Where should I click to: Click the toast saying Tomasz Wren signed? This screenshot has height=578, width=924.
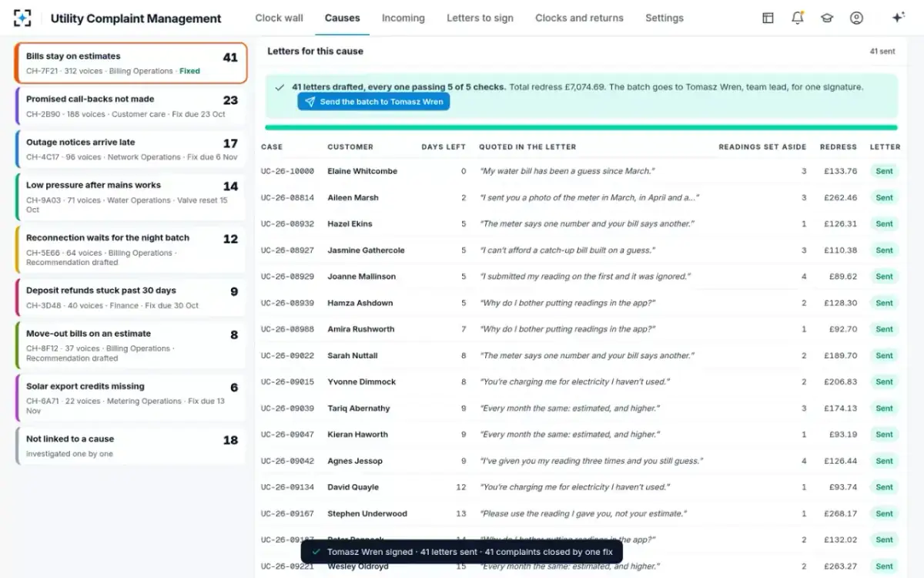click(x=461, y=552)
